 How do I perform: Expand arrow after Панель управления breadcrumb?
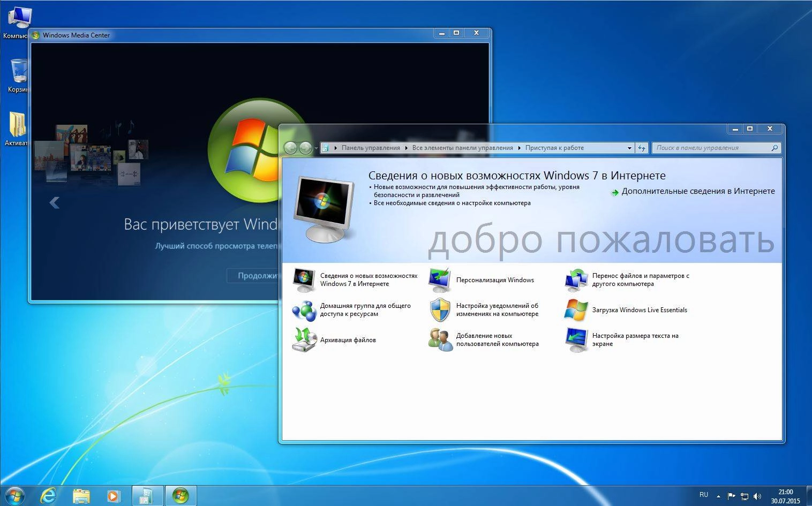pyautogui.click(x=406, y=148)
